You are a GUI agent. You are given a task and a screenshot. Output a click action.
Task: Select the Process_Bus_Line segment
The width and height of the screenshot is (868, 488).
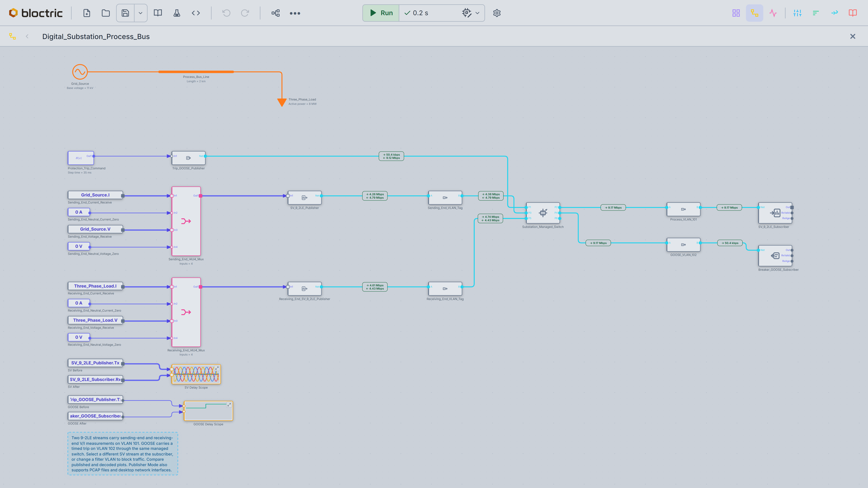196,72
